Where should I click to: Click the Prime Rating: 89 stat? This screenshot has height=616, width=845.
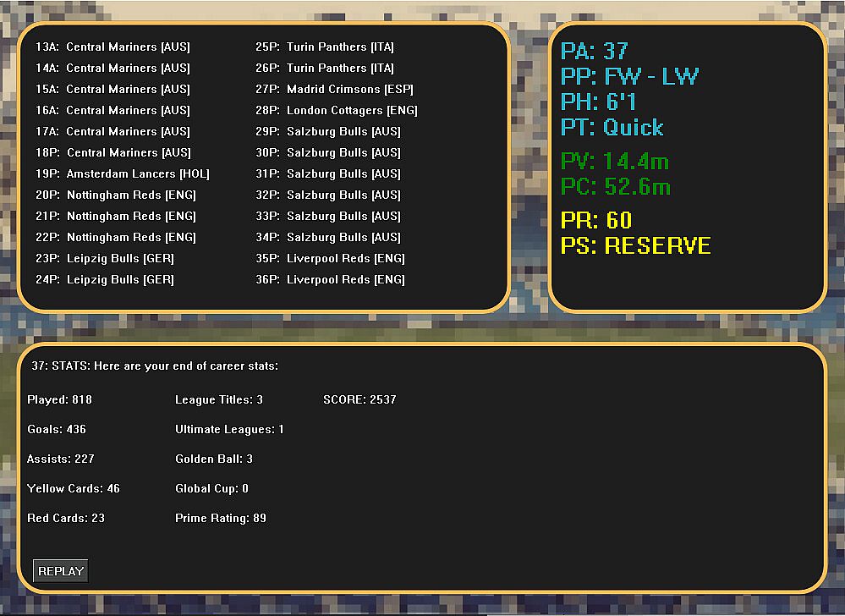point(221,518)
